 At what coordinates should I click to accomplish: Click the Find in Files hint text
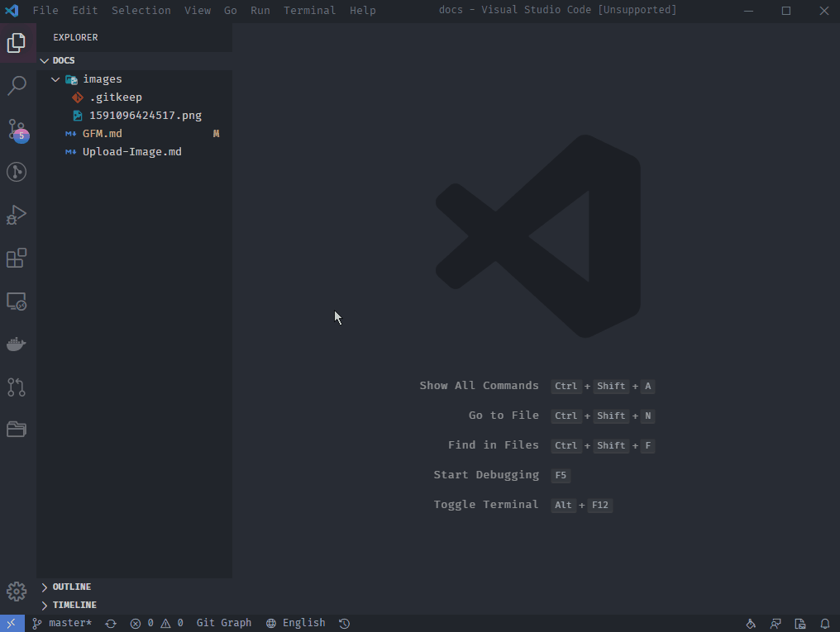tap(494, 445)
